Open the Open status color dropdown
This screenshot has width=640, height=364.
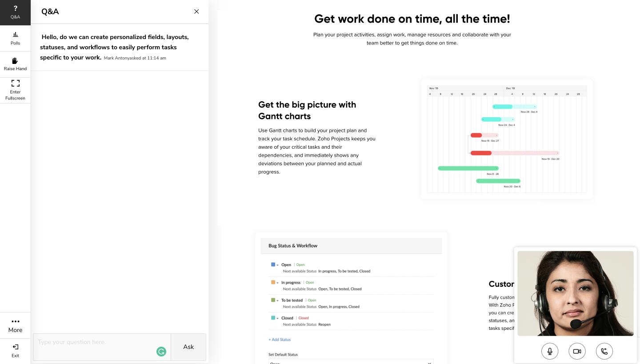point(277,265)
